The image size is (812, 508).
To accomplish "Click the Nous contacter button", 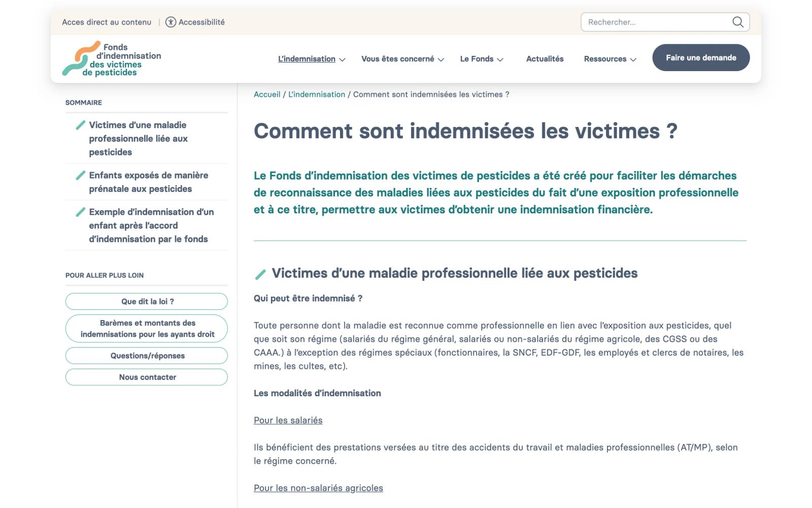I will pos(147,377).
